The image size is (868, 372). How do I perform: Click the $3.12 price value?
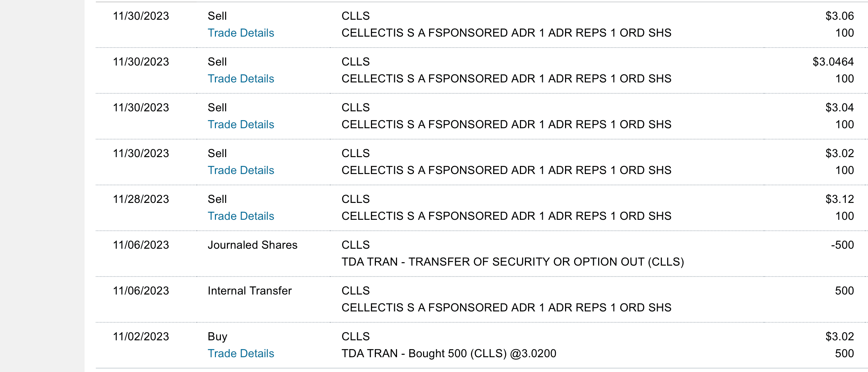[x=839, y=199]
